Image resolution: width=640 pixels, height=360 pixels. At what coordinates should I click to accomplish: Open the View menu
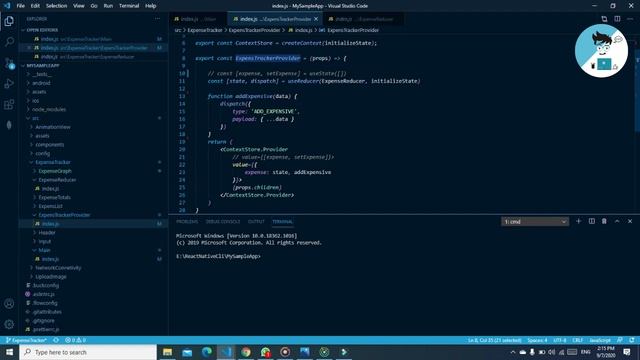point(78,6)
